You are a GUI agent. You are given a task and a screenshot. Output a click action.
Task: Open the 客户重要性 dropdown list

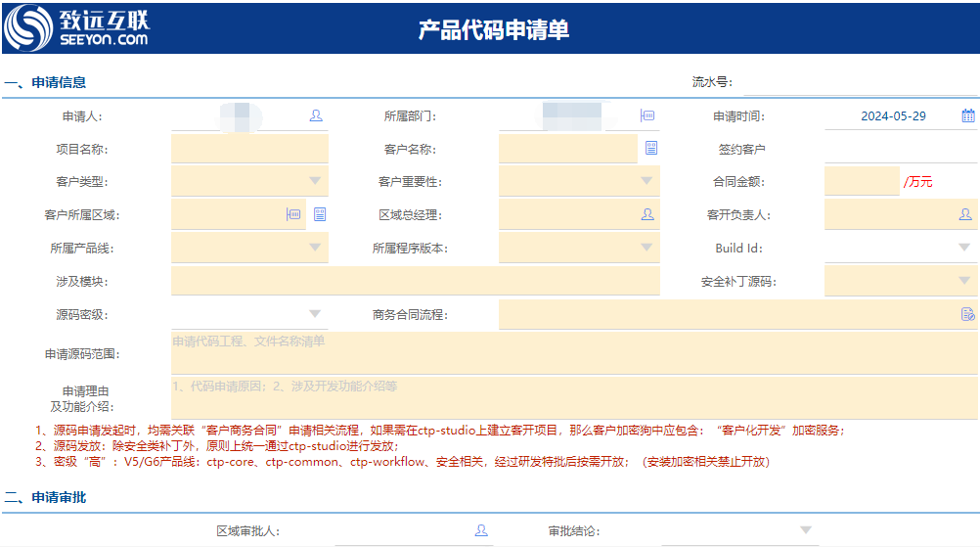[646, 181]
